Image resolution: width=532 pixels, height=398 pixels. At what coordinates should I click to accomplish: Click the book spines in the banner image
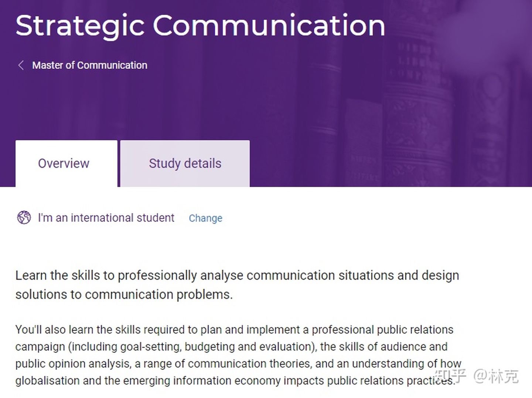(417, 111)
